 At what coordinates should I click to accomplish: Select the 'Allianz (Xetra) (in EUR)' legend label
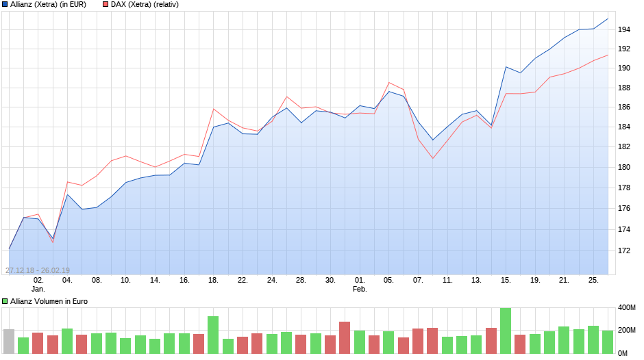(x=48, y=5)
